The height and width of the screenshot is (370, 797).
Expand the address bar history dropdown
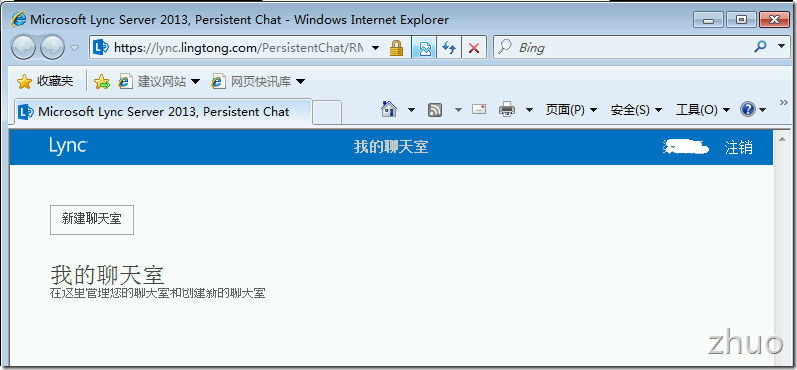point(376,48)
